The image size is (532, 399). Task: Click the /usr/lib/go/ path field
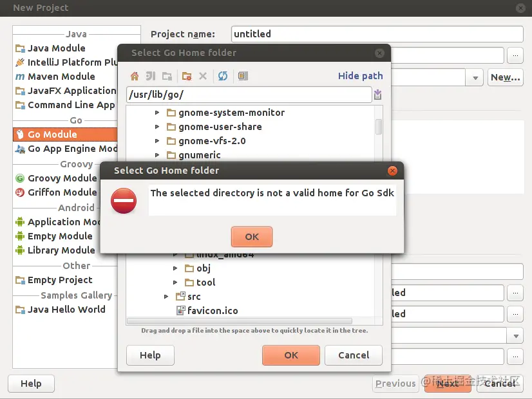point(249,95)
